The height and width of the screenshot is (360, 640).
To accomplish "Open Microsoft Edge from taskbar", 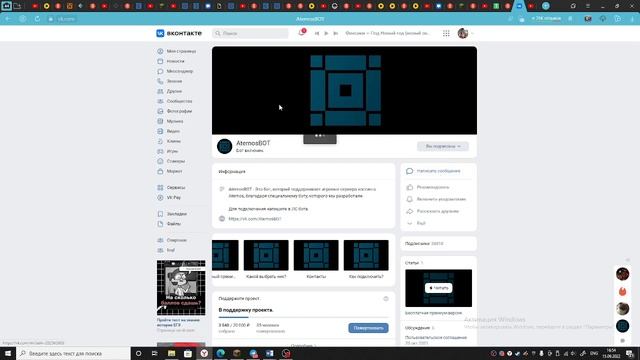I will (220, 353).
